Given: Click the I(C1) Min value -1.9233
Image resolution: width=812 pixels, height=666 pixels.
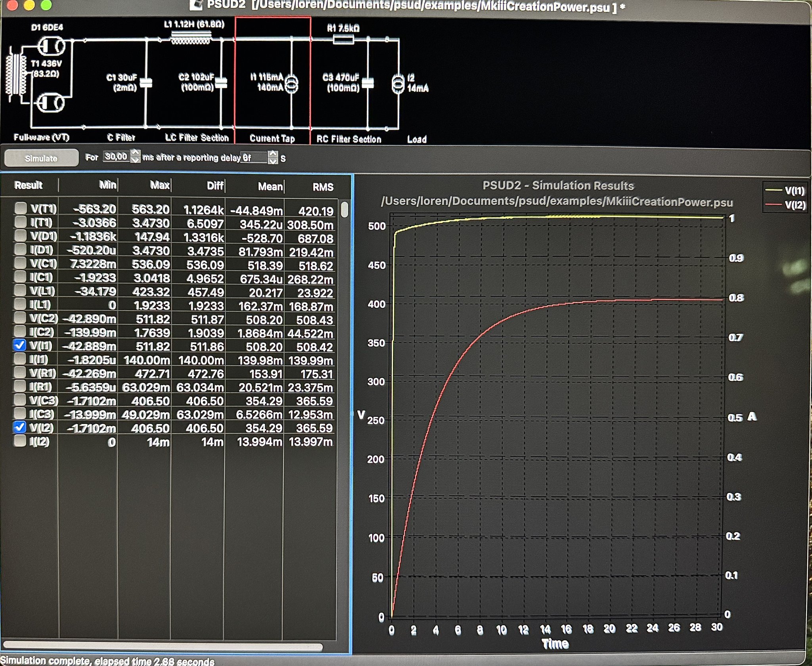Looking at the screenshot, I should point(95,278).
